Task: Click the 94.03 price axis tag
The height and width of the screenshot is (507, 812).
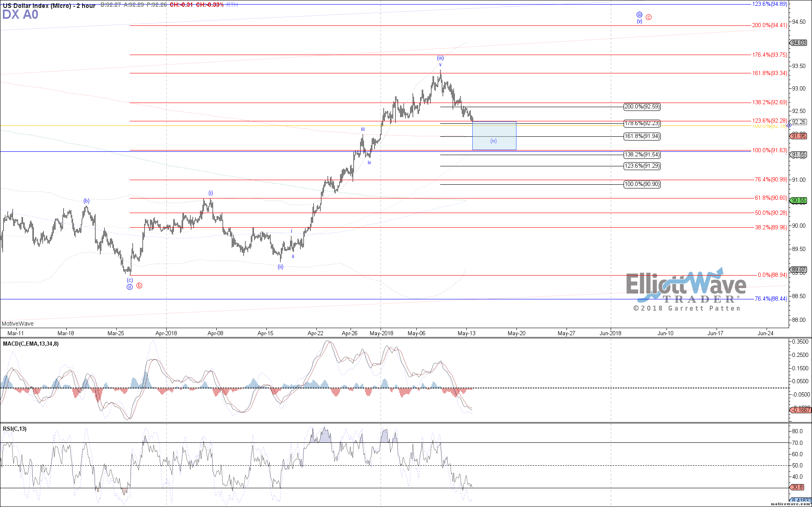Action: (799, 43)
